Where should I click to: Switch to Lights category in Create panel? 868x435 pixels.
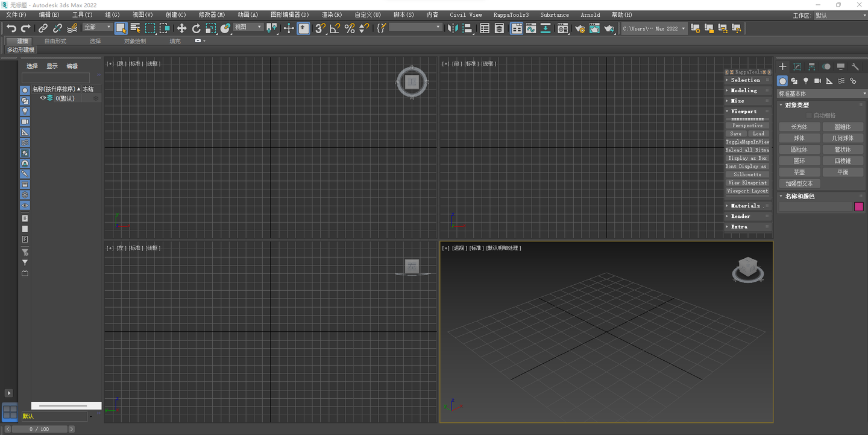coord(806,81)
